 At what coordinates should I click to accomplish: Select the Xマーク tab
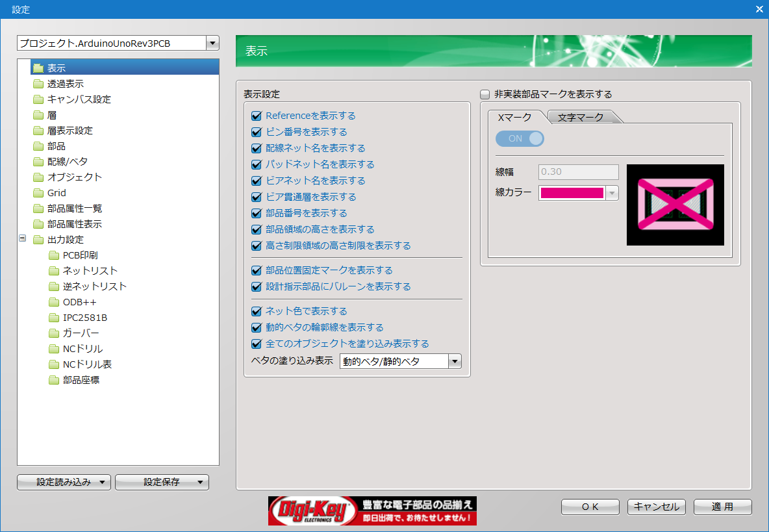click(x=514, y=118)
